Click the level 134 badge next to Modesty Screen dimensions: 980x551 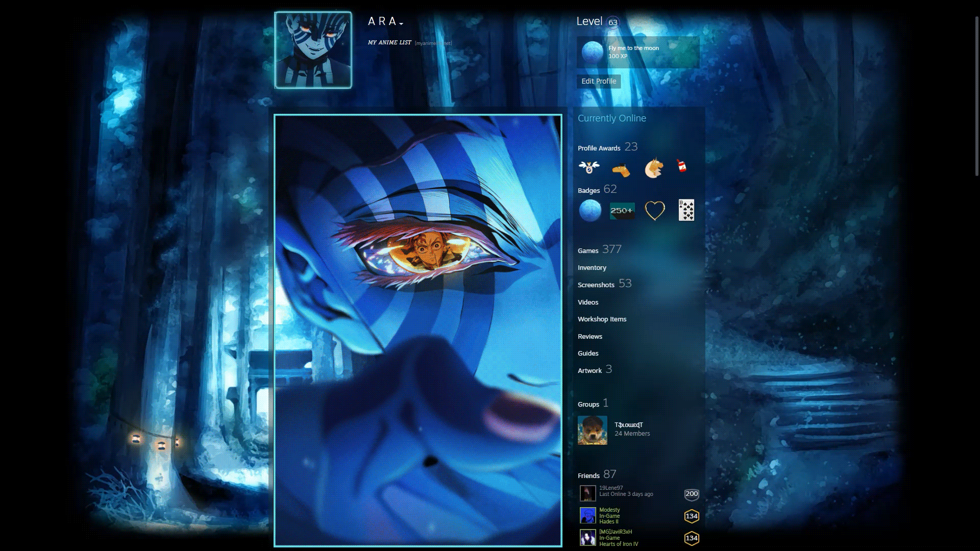point(692,516)
